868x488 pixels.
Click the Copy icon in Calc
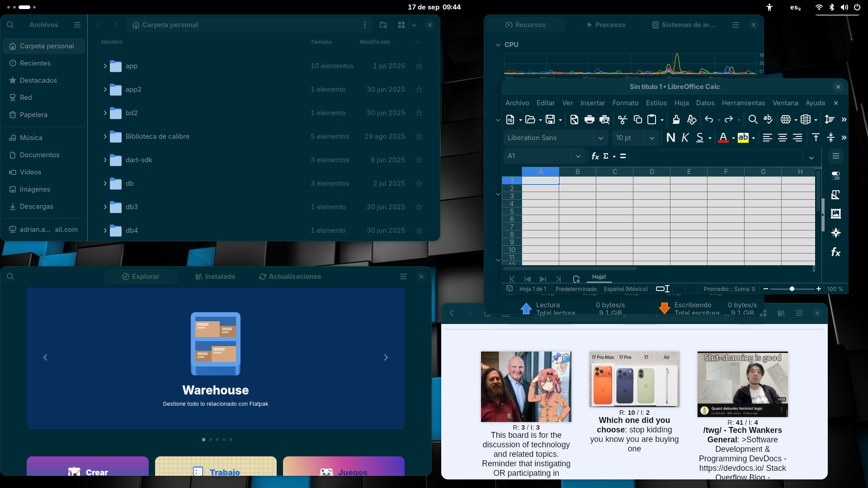(x=638, y=120)
